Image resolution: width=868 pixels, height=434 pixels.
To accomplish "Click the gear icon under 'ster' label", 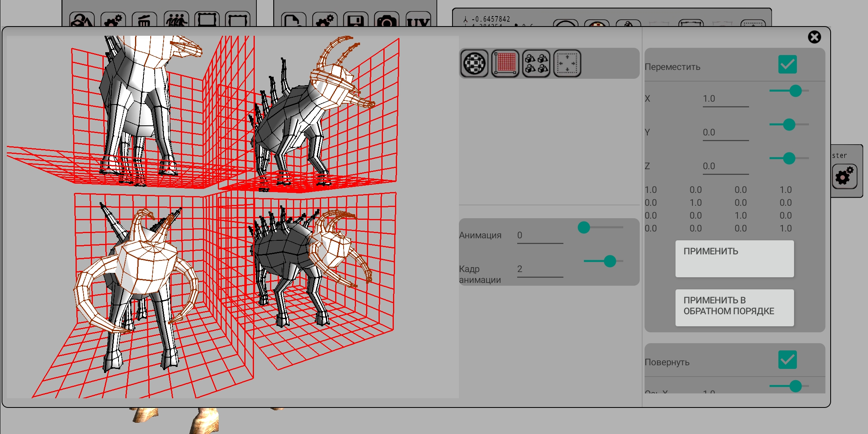I will [x=844, y=176].
